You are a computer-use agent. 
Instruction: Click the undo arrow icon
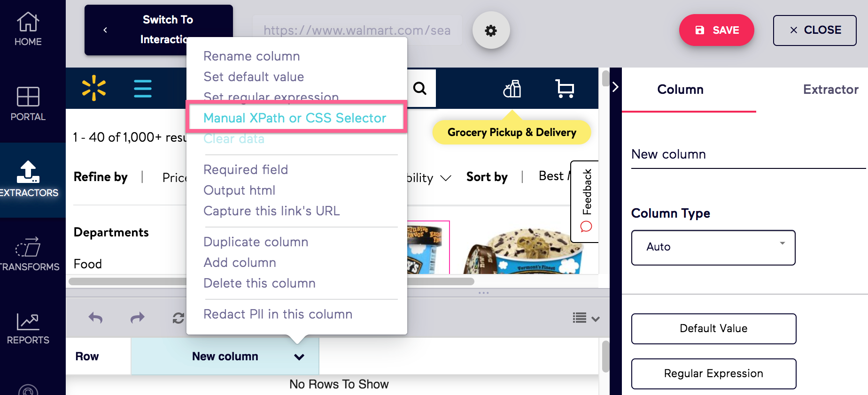click(x=96, y=319)
